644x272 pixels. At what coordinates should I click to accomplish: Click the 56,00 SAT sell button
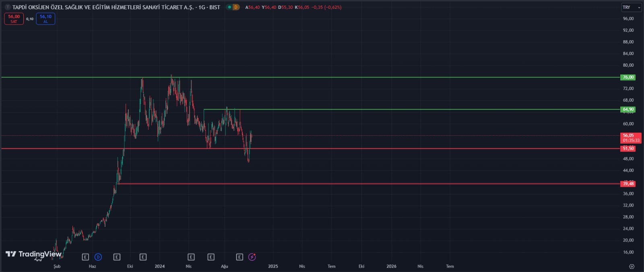pos(14,18)
